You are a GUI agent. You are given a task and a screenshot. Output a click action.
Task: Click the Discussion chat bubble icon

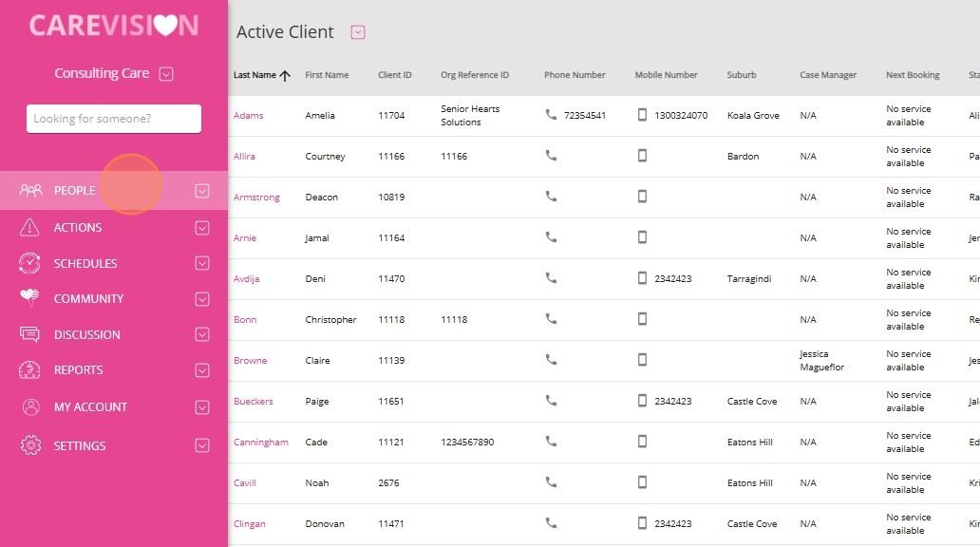coord(29,334)
